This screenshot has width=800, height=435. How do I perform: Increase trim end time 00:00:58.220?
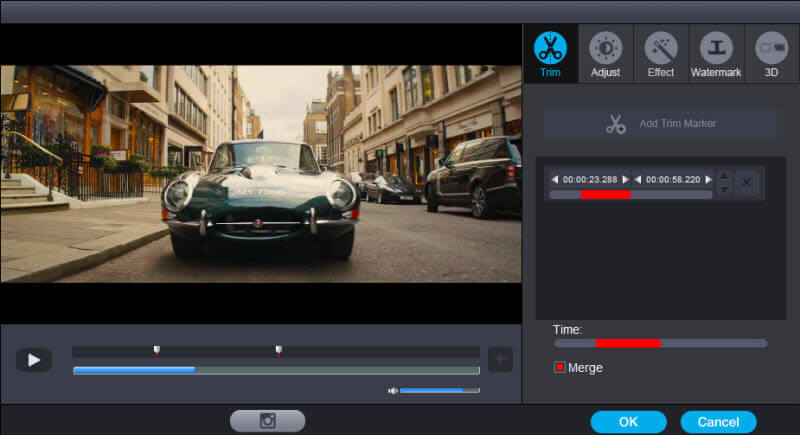708,180
